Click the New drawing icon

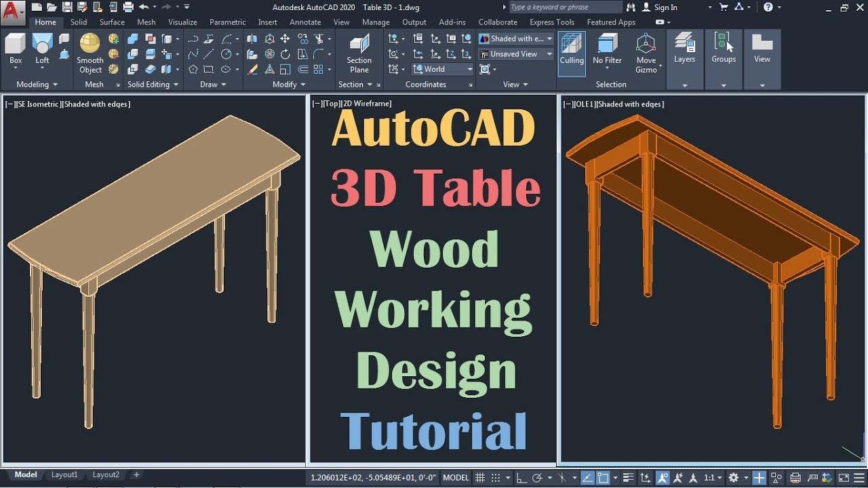click(36, 7)
